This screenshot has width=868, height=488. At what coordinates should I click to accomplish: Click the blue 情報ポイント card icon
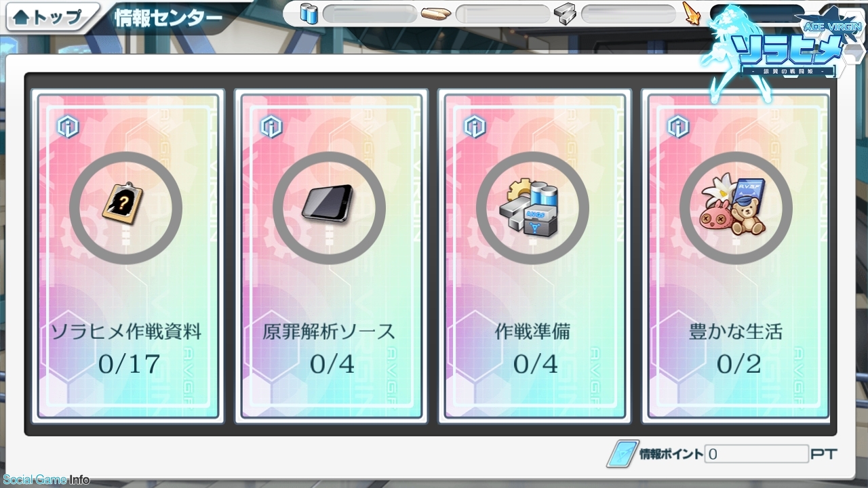tap(620, 454)
